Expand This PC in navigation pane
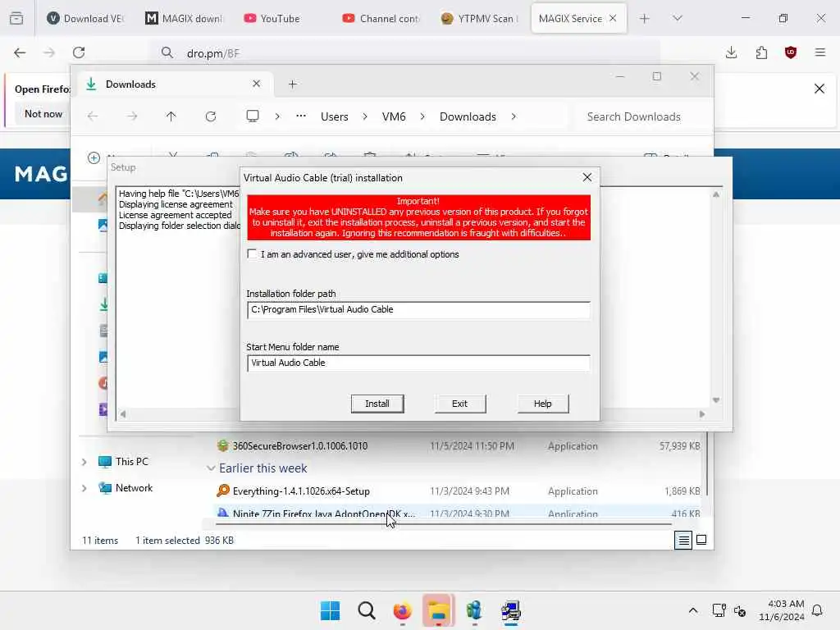The height and width of the screenshot is (630, 840). pyautogui.click(x=84, y=462)
